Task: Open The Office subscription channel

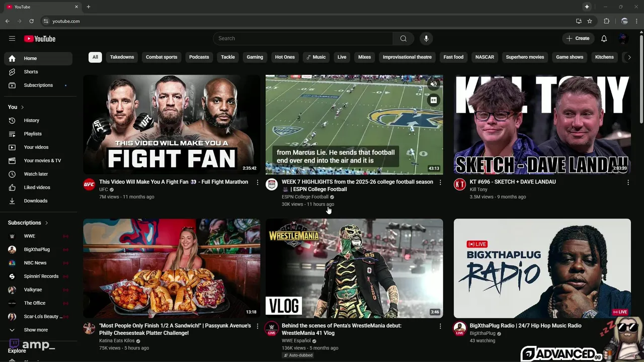Action: coord(38,303)
